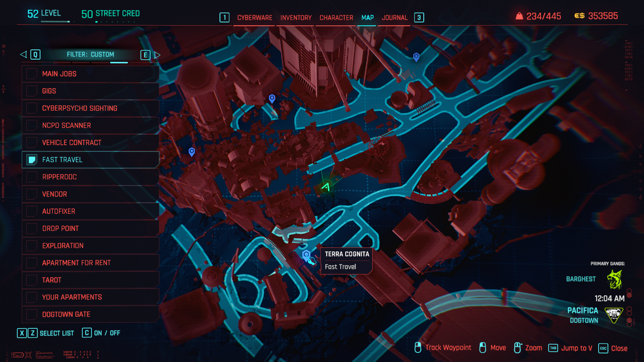Toggle the Ripperdoc filter checkbox

pos(32,177)
